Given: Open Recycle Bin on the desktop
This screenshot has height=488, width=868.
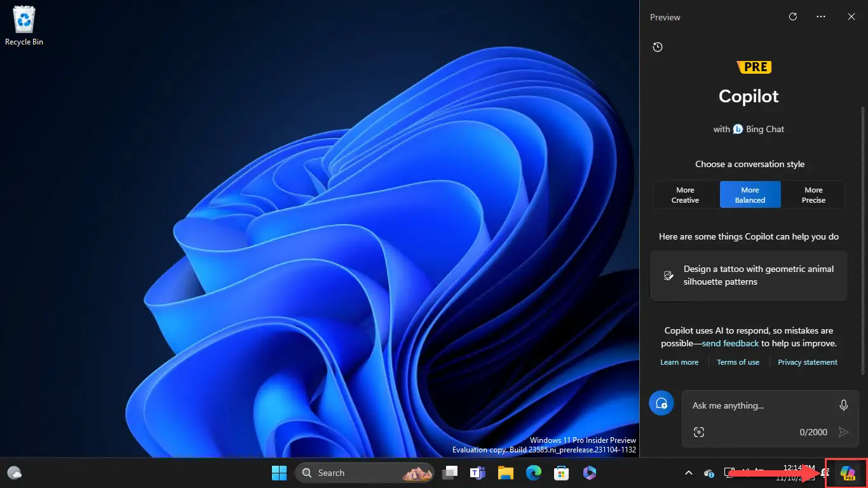Looking at the screenshot, I should (x=24, y=25).
